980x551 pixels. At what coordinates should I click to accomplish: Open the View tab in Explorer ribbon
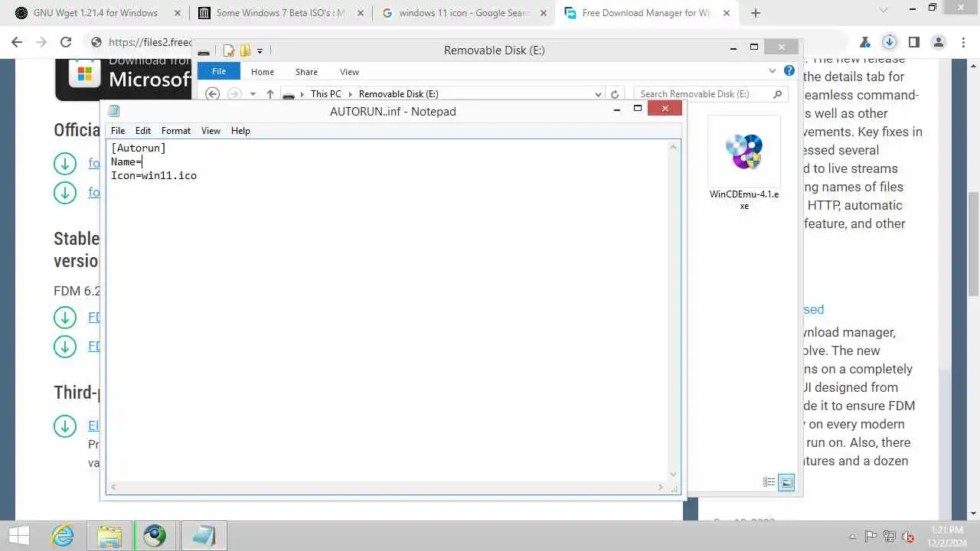pos(349,72)
